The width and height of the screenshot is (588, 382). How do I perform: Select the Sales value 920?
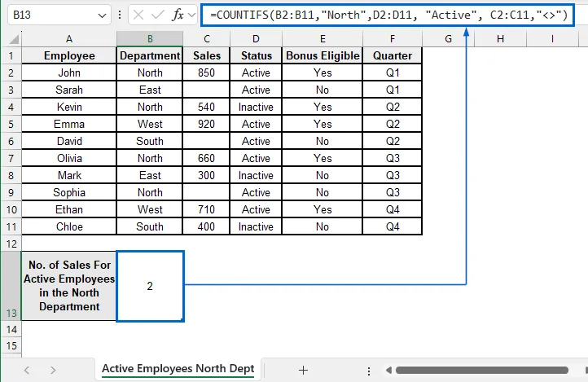[206, 124]
